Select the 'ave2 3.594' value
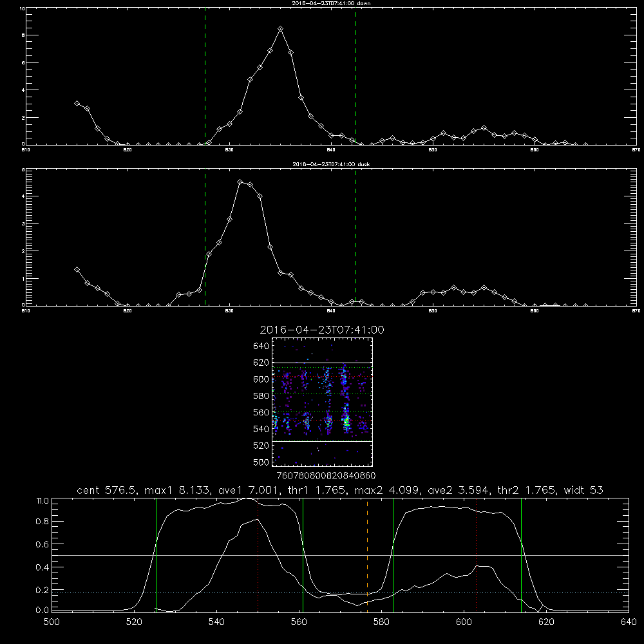644x644 pixels. click(459, 490)
